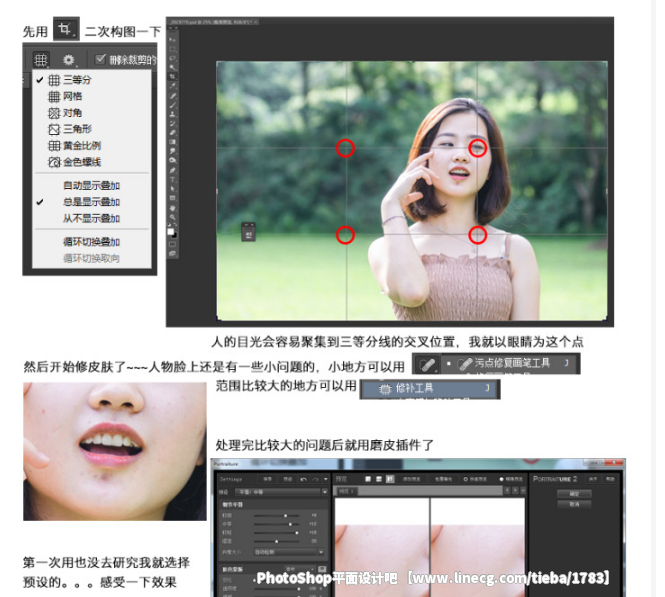This screenshot has width=665, height=597.
Task: Select the Eyedropper tool
Action: pyautogui.click(x=173, y=85)
